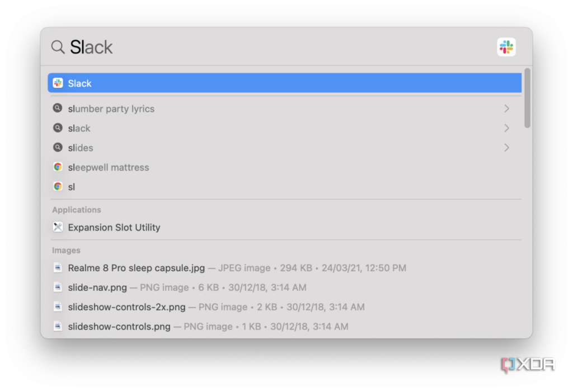Click the file icon for slide-nav.png

[58, 287]
